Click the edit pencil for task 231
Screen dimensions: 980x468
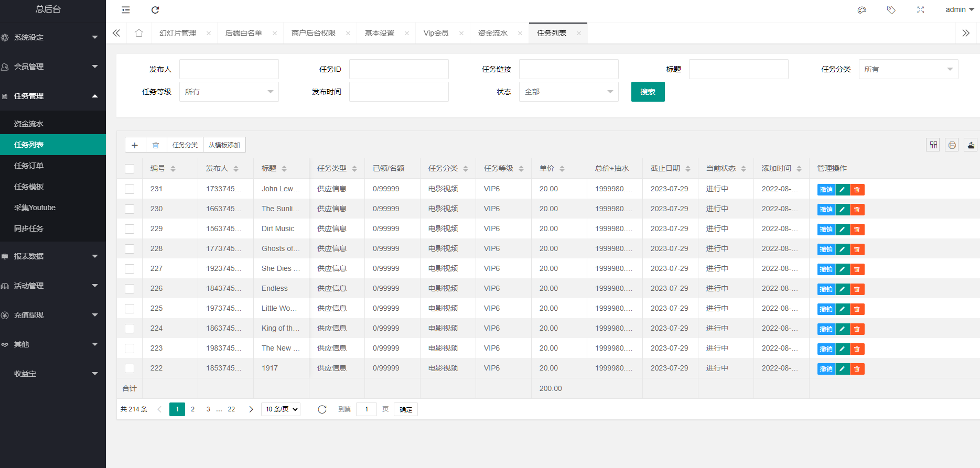pyautogui.click(x=842, y=190)
